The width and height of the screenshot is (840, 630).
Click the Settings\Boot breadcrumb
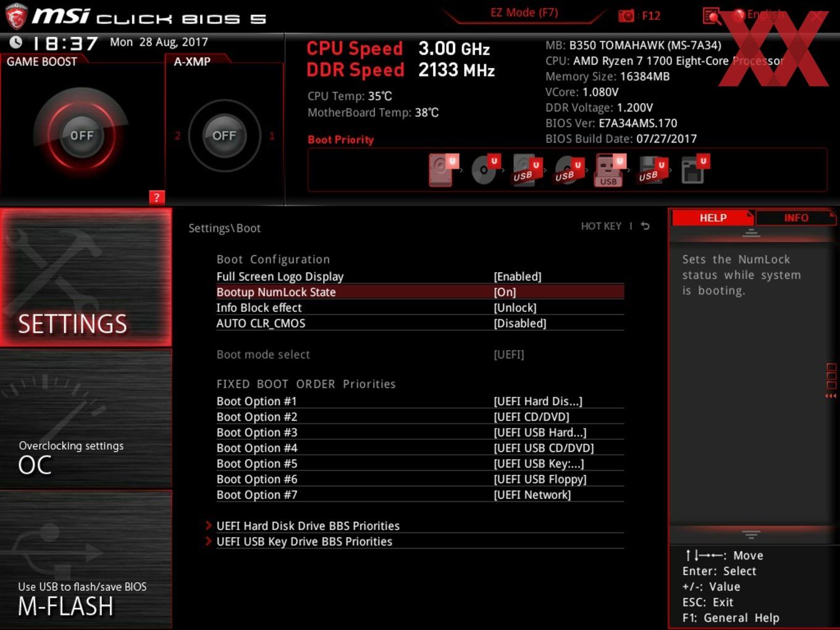click(x=224, y=228)
